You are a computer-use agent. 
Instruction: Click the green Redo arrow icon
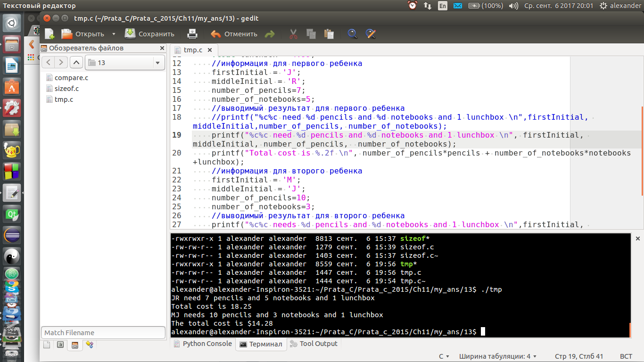(270, 34)
